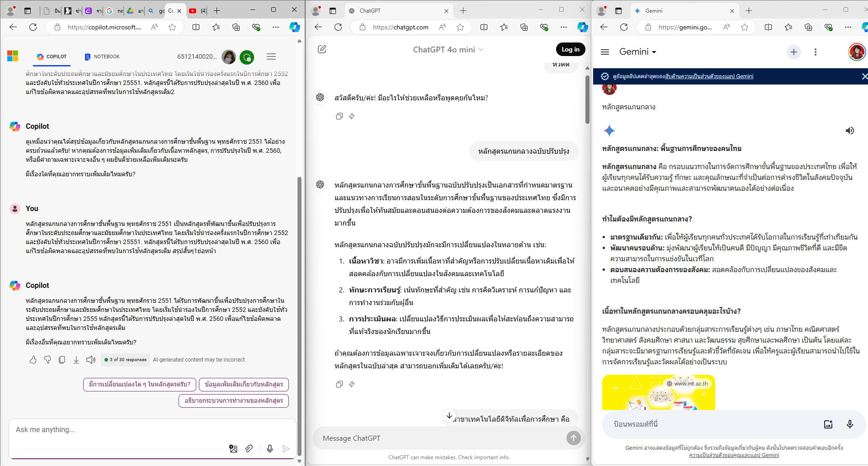Export Copilot response with download icon
The width and height of the screenshot is (868, 466).
[76, 360]
